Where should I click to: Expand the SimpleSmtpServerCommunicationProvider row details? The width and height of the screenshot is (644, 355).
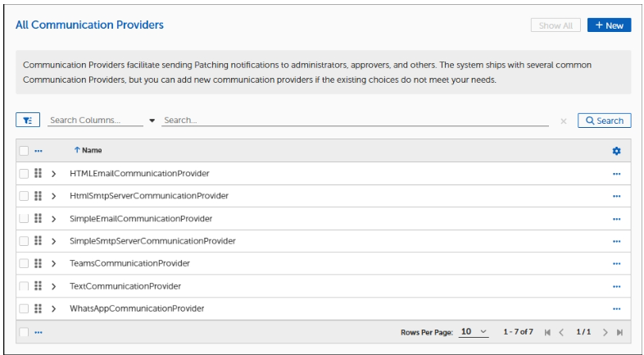pos(54,241)
